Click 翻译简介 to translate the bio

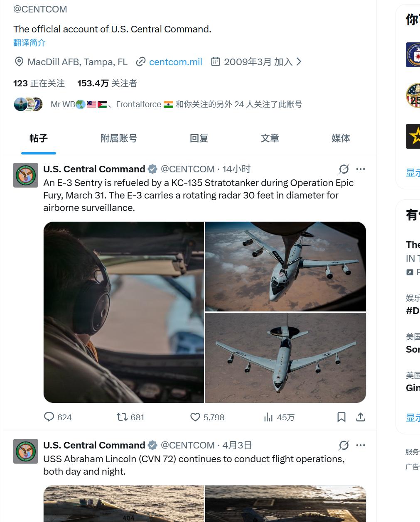(29, 42)
